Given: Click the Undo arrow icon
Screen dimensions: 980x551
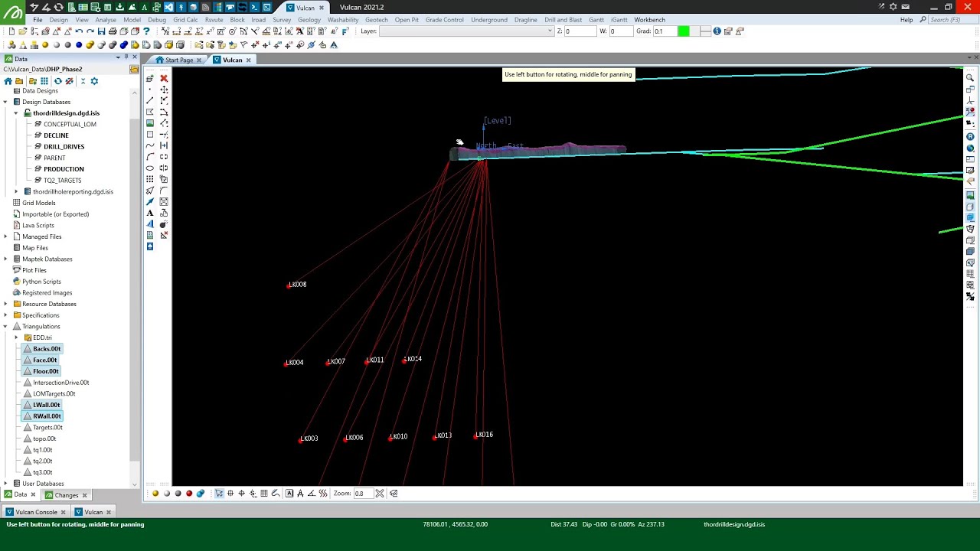Looking at the screenshot, I should pyautogui.click(x=79, y=31).
